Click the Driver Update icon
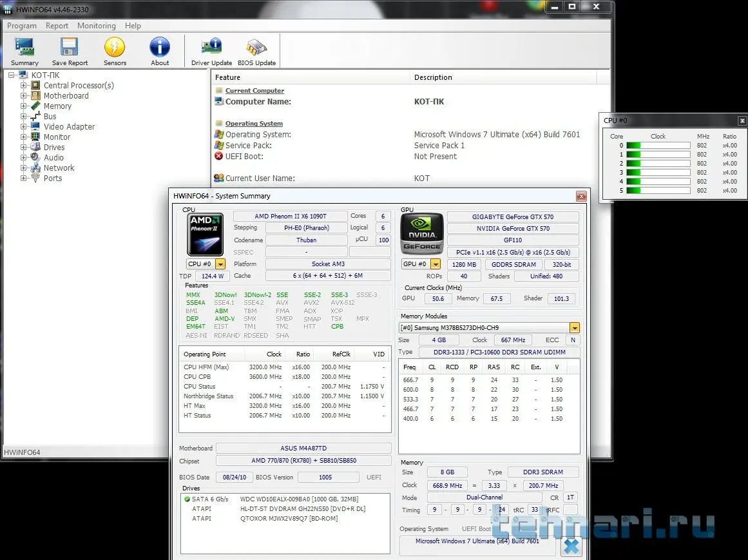 [211, 48]
